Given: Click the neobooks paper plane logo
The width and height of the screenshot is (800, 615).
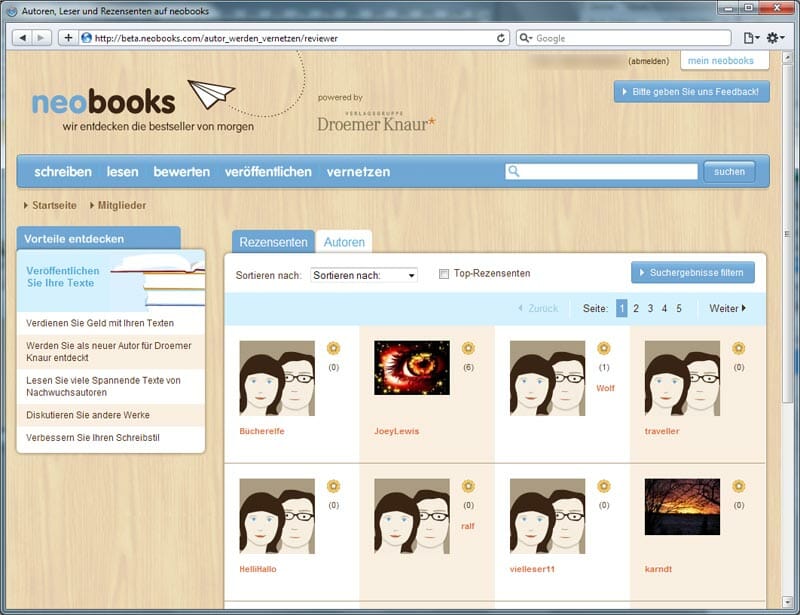Looking at the screenshot, I should [x=210, y=96].
